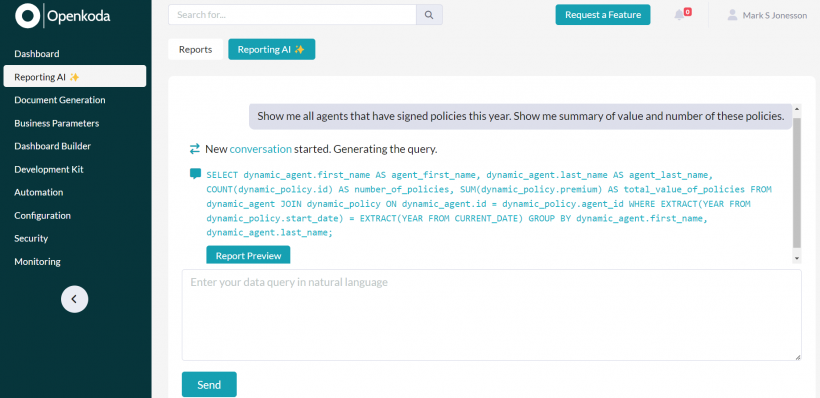Select the Reporting AI tab
The image size is (820, 398).
(x=271, y=49)
